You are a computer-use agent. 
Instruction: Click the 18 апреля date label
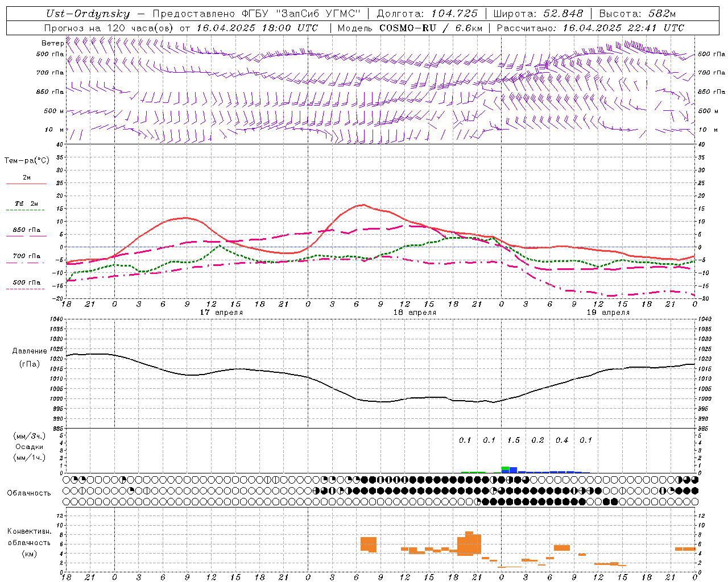(x=415, y=313)
